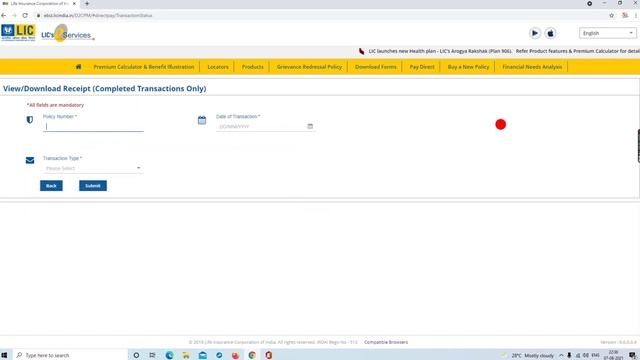This screenshot has width=640, height=360.
Task: Open the Windows Start menu
Action: (x=4, y=355)
